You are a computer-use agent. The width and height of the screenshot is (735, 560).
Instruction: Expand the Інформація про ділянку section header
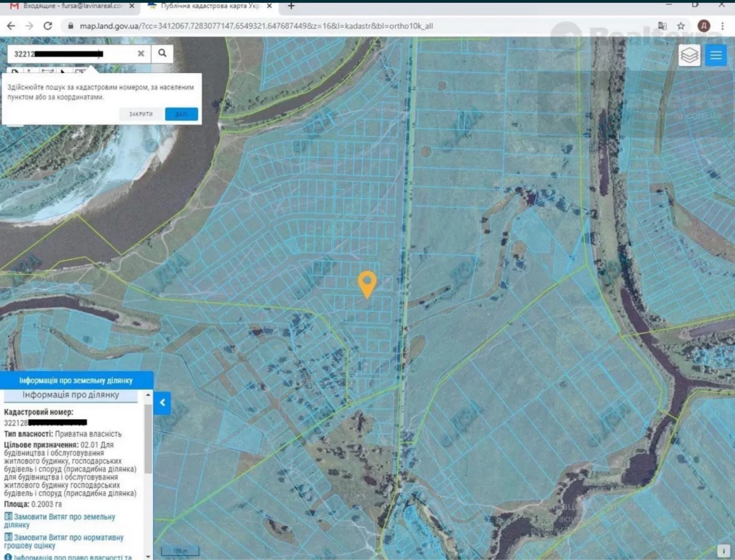[x=71, y=395]
